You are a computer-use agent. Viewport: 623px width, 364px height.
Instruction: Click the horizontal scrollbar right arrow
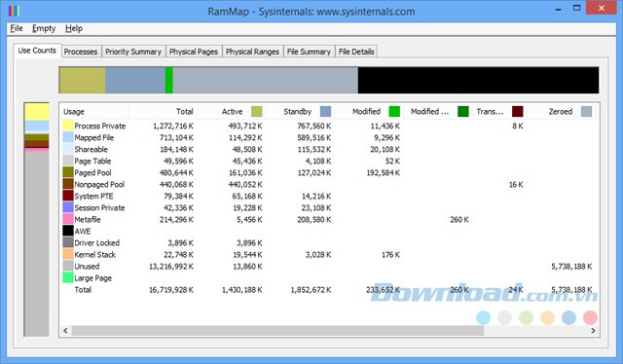(x=593, y=331)
